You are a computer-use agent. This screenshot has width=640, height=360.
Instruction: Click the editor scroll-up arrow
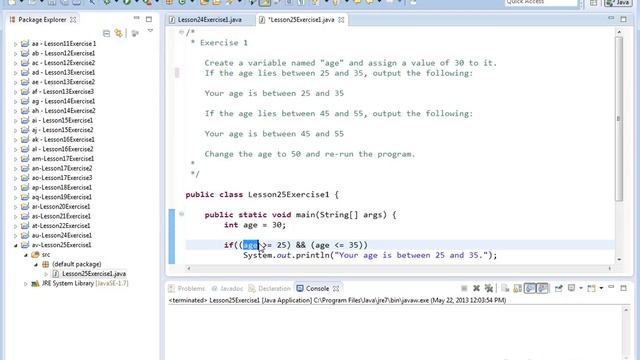coord(619,32)
